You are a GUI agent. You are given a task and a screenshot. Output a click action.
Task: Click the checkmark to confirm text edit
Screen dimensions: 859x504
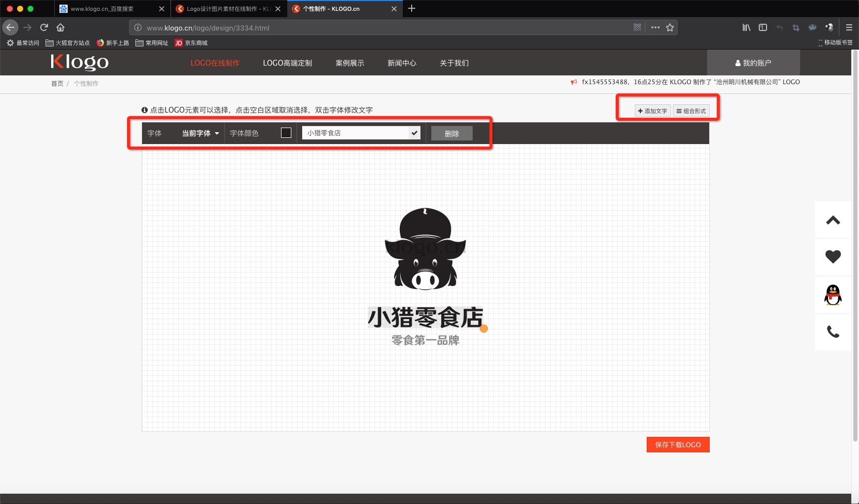tap(414, 133)
